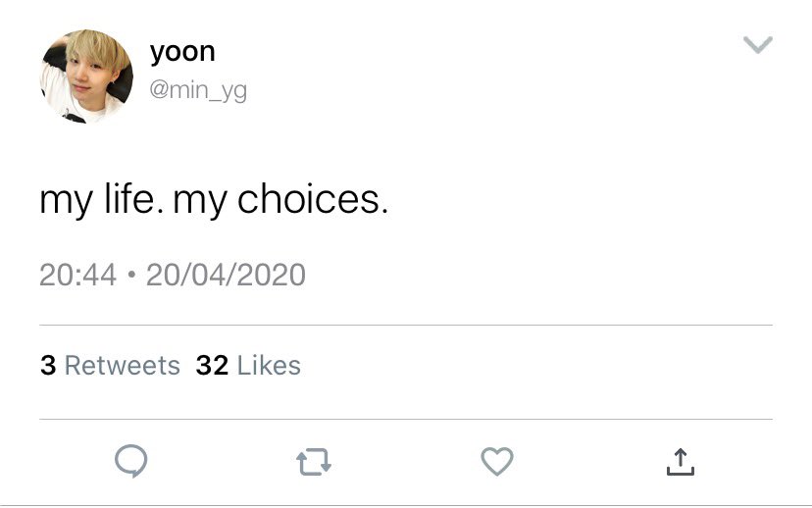Image resolution: width=812 pixels, height=508 pixels.
Task: View the 3 Retweets list
Action: click(110, 365)
